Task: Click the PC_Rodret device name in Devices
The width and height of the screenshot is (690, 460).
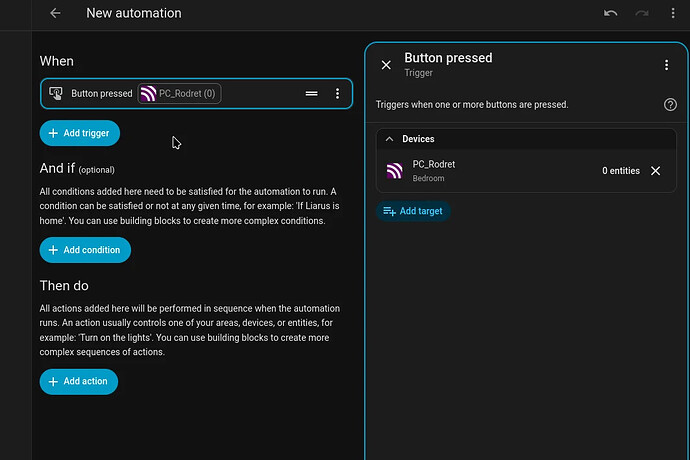Action: coord(433,164)
